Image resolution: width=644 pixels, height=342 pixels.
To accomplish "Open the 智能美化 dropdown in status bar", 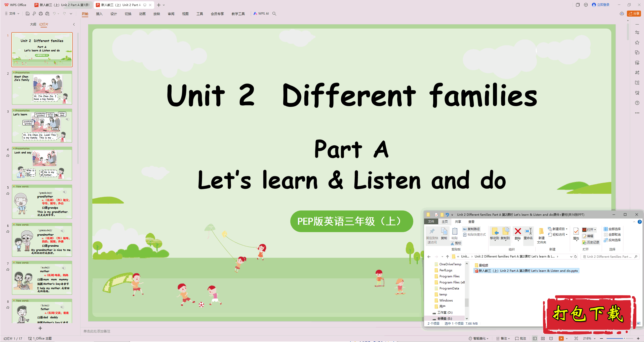I will (478, 338).
